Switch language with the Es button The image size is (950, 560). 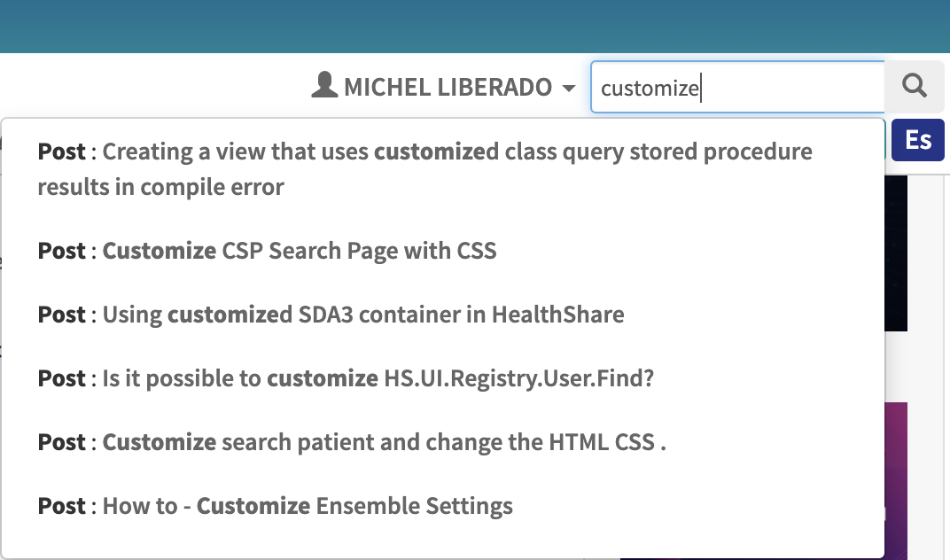coord(918,140)
